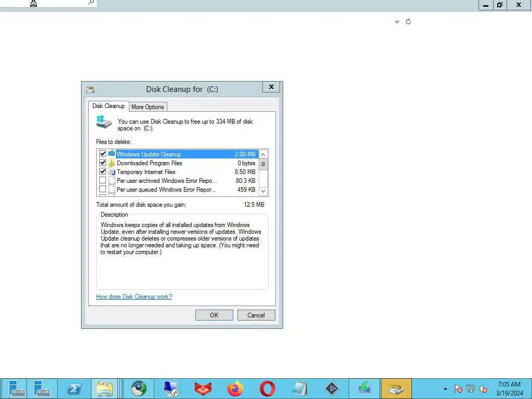Viewport: 532px width, 399px height.
Task: Click the network tray icon
Action: coord(471,389)
